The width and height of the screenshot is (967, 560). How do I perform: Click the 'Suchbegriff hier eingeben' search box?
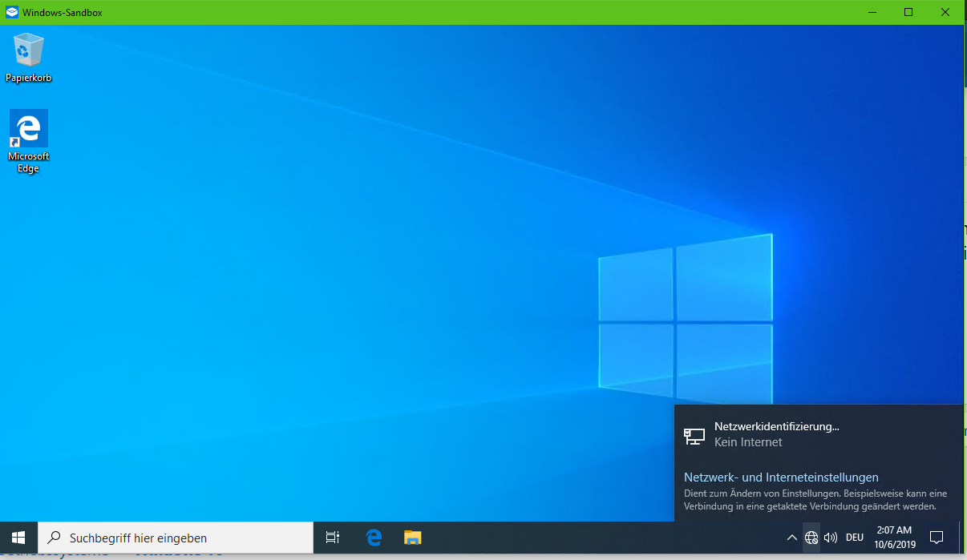pyautogui.click(x=176, y=538)
